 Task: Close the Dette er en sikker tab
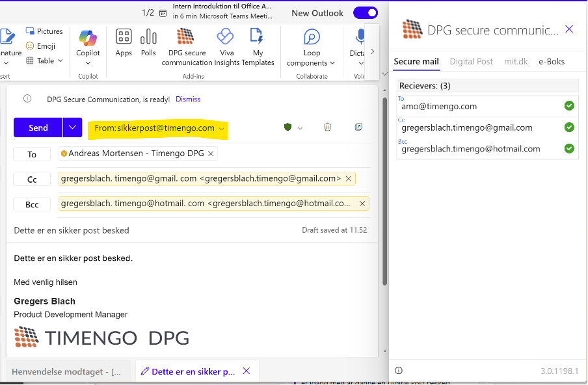[247, 371]
